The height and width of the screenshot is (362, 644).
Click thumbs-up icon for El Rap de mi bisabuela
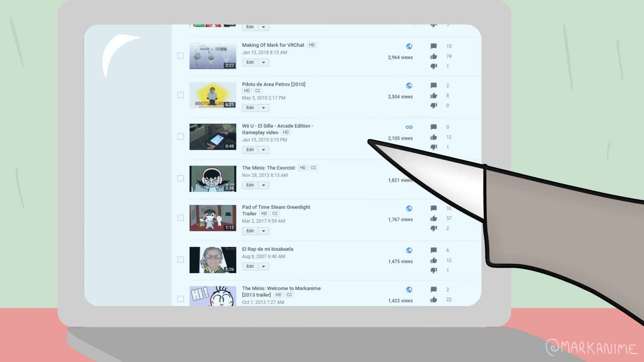click(433, 260)
